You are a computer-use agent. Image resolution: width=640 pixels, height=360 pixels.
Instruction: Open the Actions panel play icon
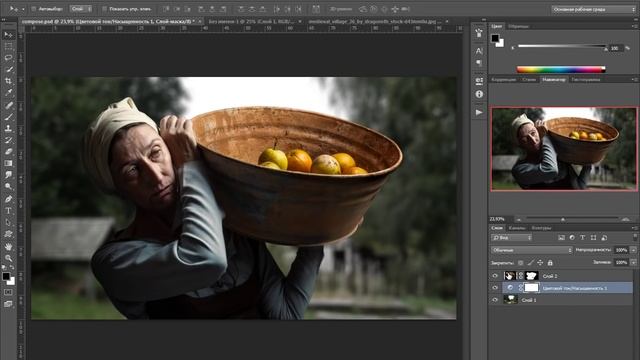(x=479, y=112)
